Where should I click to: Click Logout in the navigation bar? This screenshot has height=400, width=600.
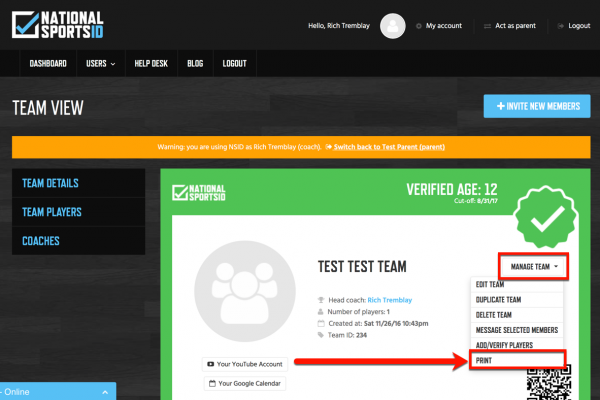coord(235,64)
